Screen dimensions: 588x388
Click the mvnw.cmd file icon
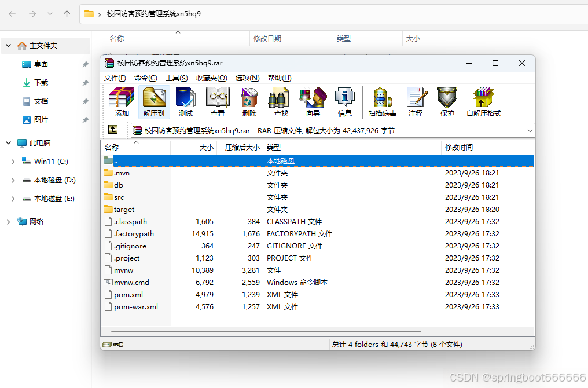108,282
